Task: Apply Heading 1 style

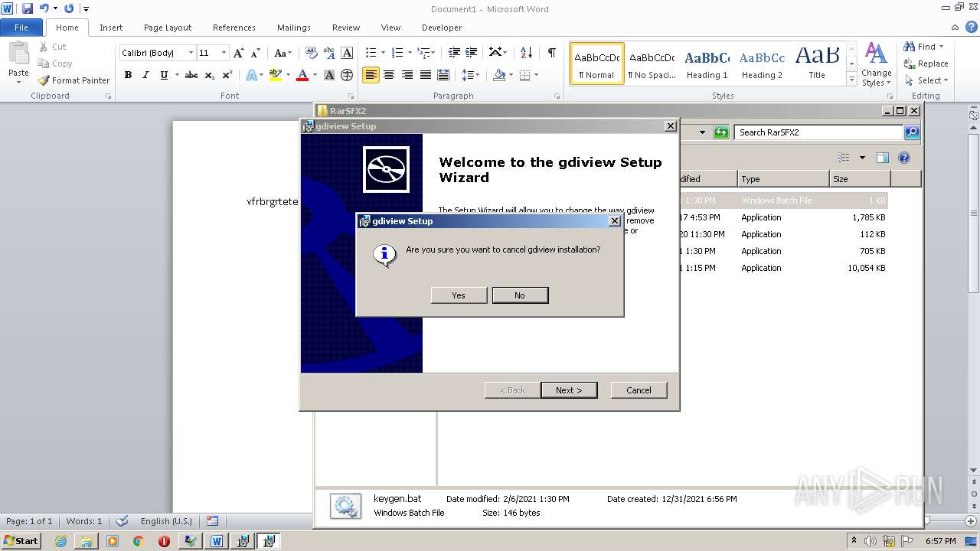Action: click(707, 64)
